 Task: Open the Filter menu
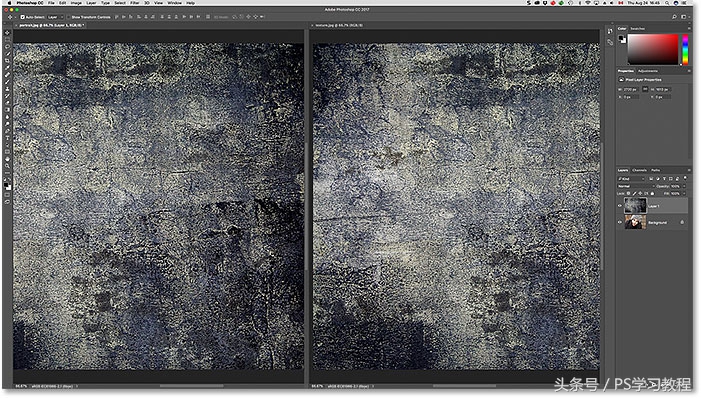click(135, 3)
